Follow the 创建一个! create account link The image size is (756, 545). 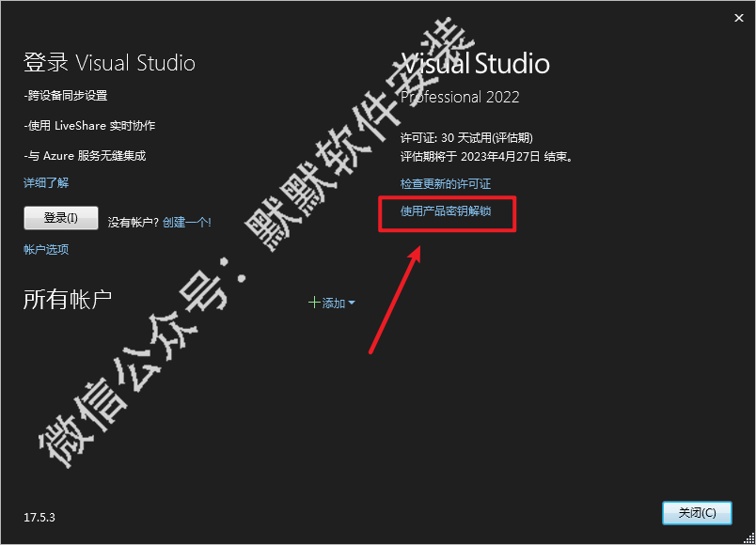186,222
